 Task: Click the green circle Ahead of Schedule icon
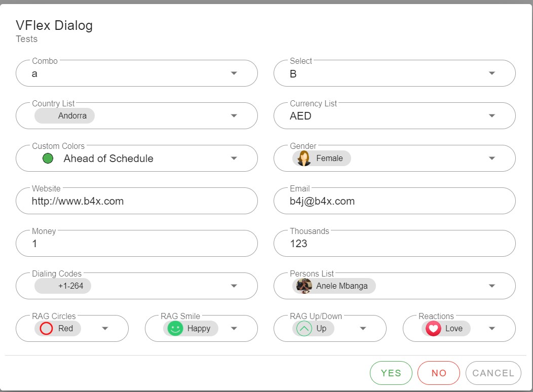pos(48,159)
